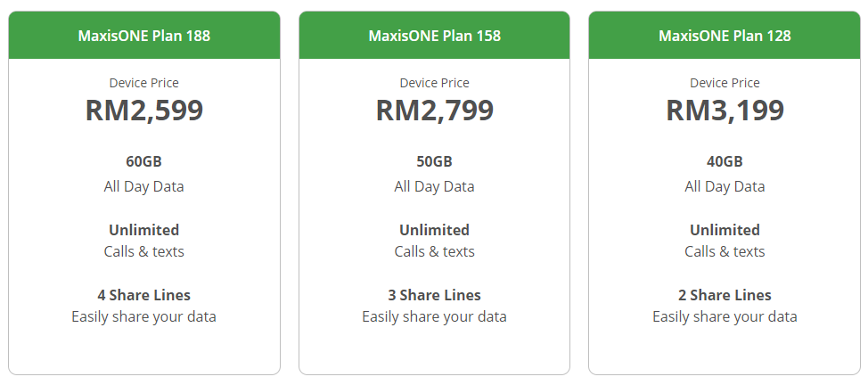Click the 3 Share Lines label
This screenshot has height=385, width=868.
434,295
